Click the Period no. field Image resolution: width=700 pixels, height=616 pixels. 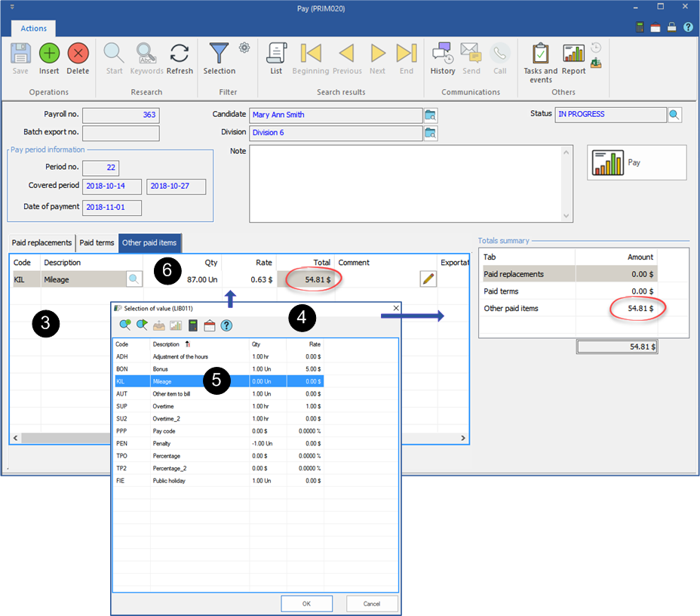[x=101, y=168]
